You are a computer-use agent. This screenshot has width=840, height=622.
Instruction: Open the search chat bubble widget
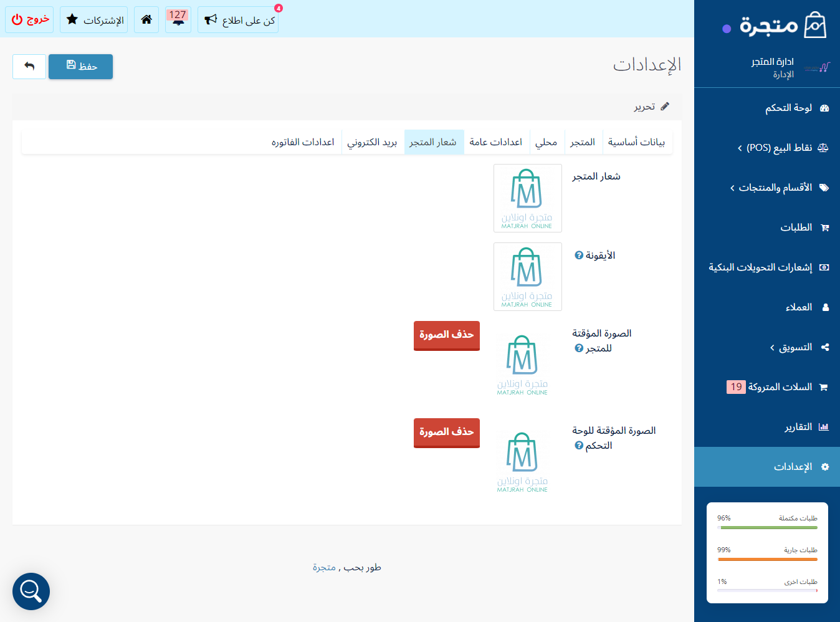[x=31, y=591]
